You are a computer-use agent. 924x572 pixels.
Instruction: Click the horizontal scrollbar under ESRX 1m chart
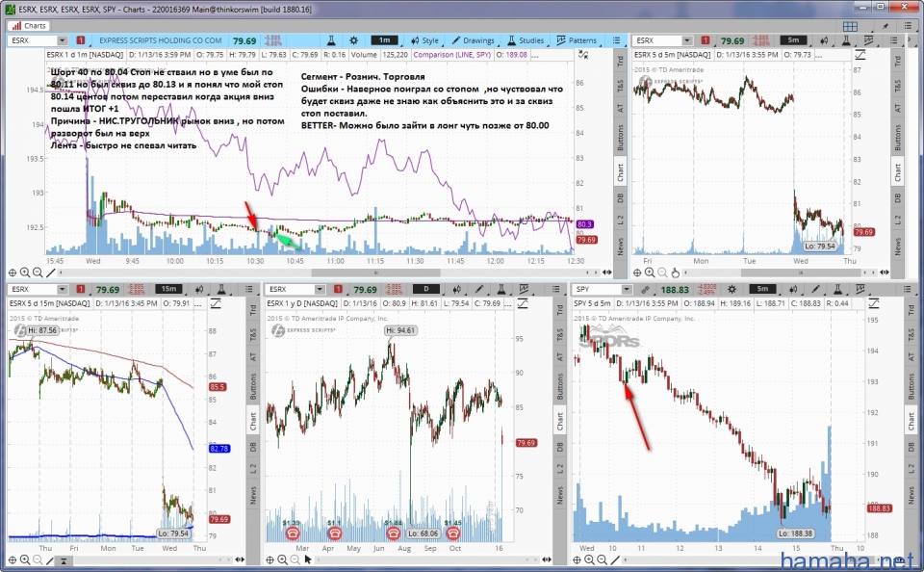(375, 273)
